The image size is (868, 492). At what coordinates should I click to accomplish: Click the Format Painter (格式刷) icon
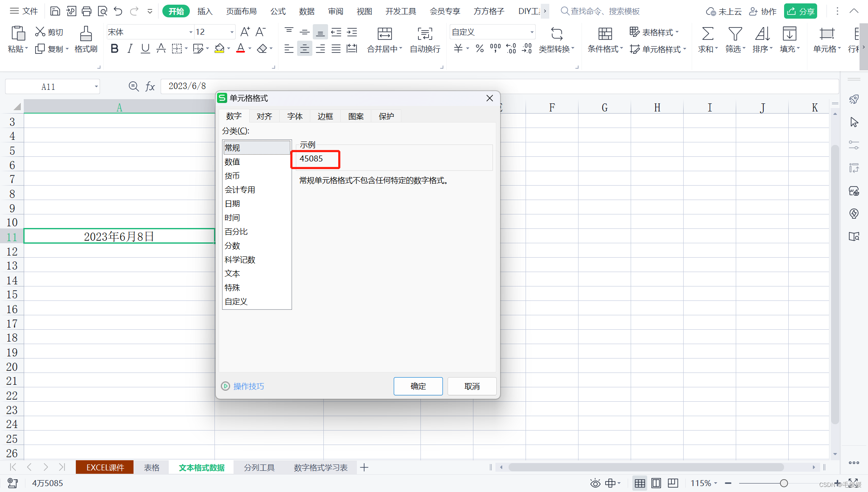[86, 34]
